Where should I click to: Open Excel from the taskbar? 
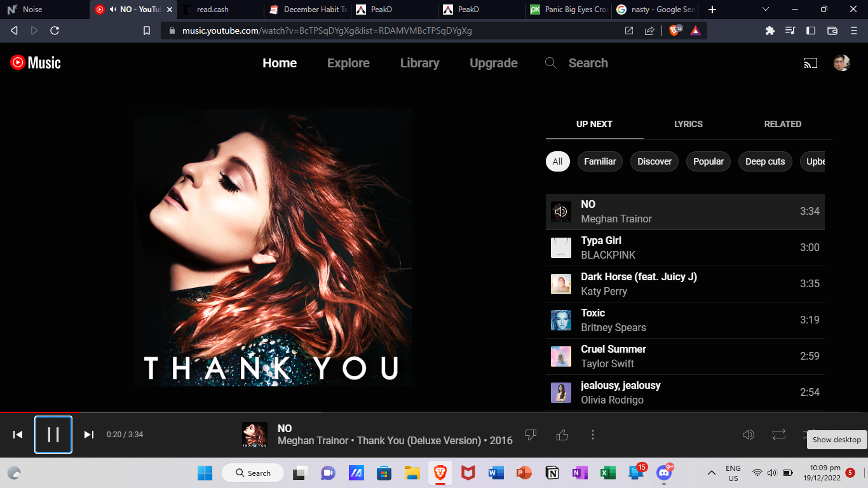tap(608, 473)
